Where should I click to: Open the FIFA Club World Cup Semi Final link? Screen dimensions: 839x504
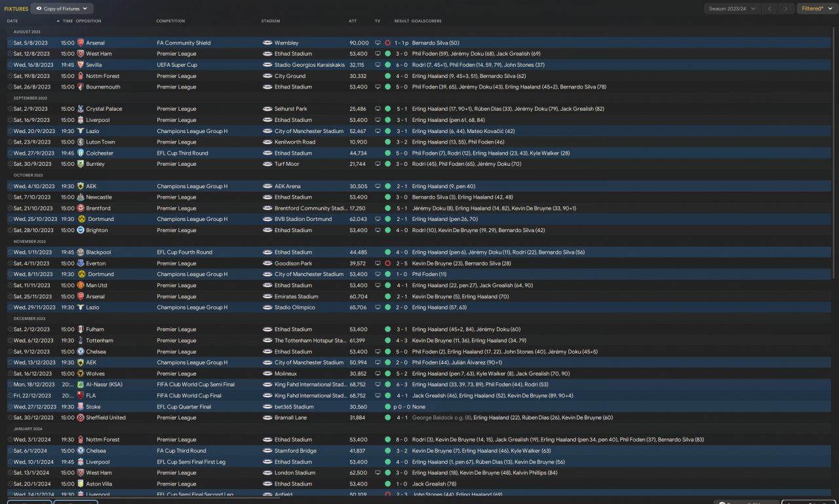click(x=195, y=385)
